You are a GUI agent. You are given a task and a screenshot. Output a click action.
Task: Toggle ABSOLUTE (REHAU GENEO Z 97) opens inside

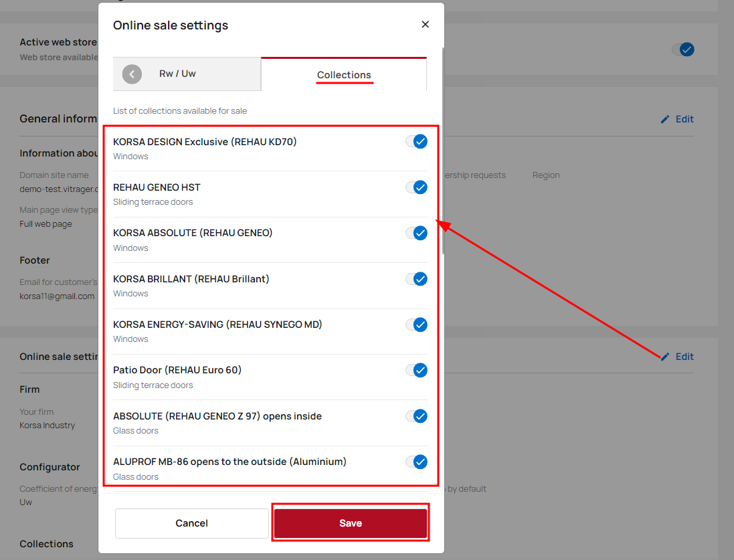[x=417, y=416]
